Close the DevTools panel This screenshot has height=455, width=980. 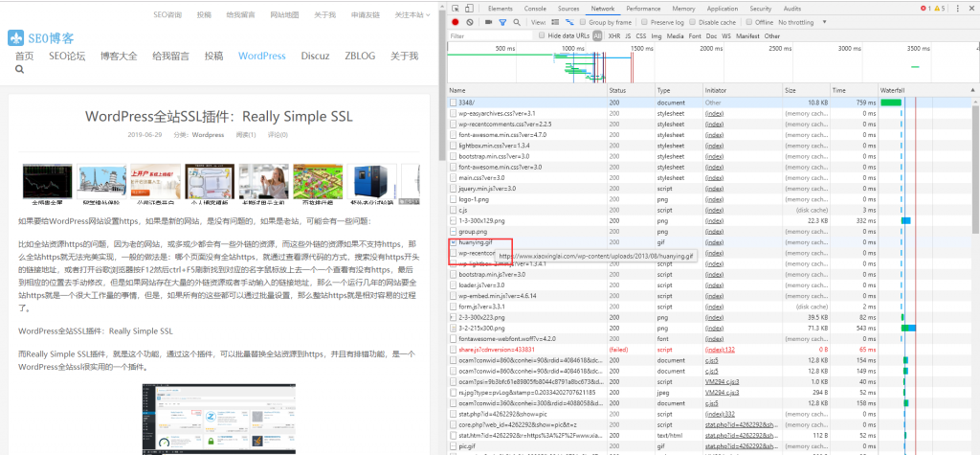point(973,9)
